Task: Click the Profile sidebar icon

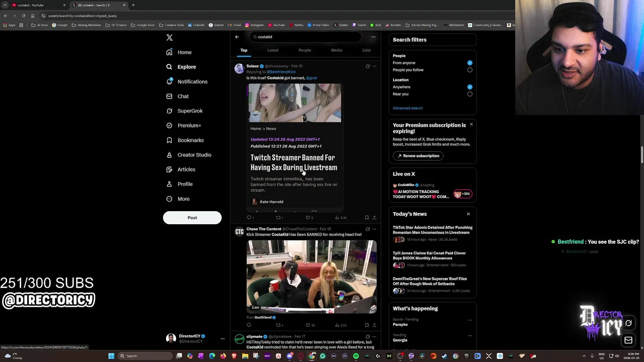Action: pos(170,184)
